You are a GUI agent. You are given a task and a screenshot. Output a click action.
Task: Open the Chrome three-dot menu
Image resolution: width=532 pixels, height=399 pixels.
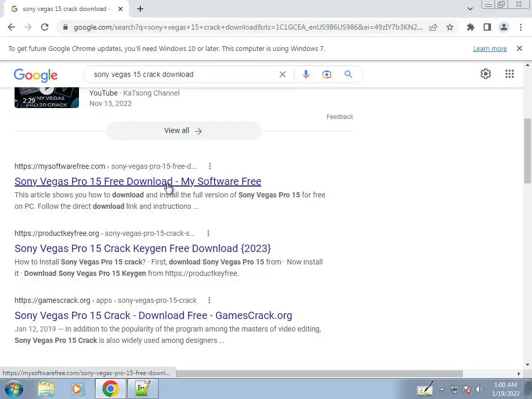(521, 27)
